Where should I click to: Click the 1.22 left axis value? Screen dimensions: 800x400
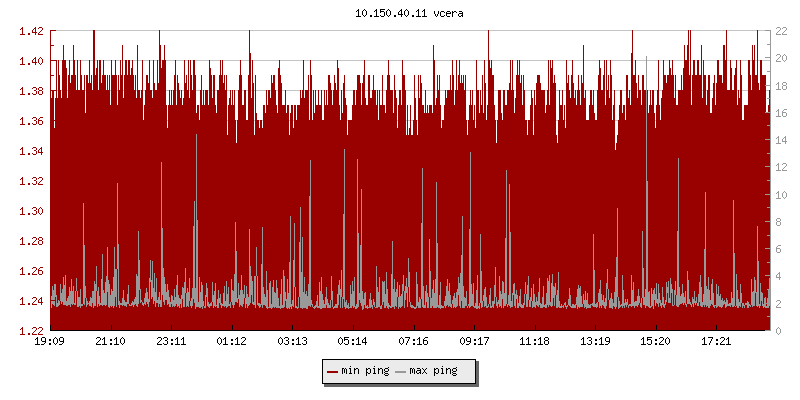click(x=31, y=331)
